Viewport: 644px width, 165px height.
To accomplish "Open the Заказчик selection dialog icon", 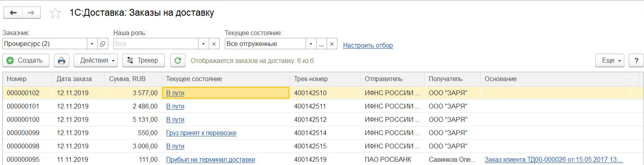I will click(103, 44).
